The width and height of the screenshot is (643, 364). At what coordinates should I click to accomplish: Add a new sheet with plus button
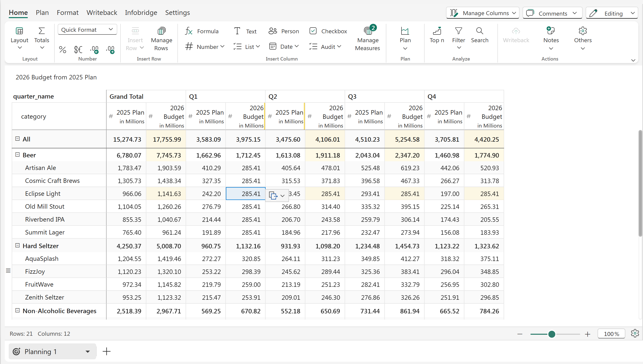pyautogui.click(x=107, y=352)
